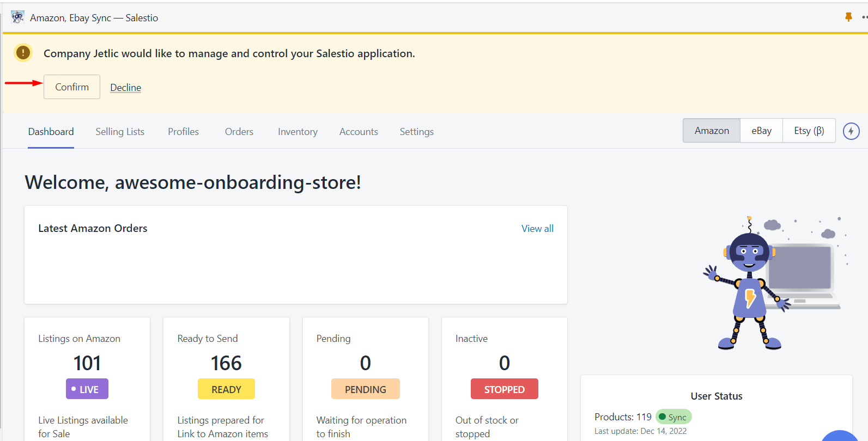Viewport: 868px width, 441px height.
Task: Open the Dashboard tab
Action: 51,132
